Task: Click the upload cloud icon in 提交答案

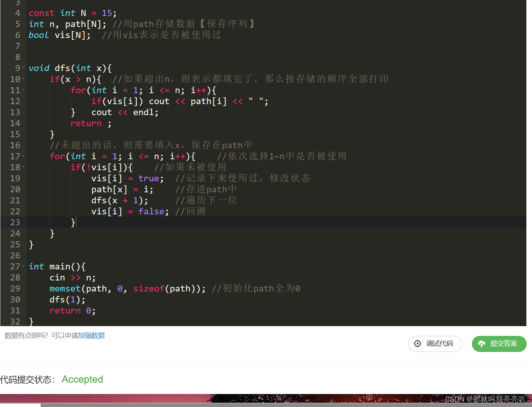Action: pyautogui.click(x=481, y=344)
